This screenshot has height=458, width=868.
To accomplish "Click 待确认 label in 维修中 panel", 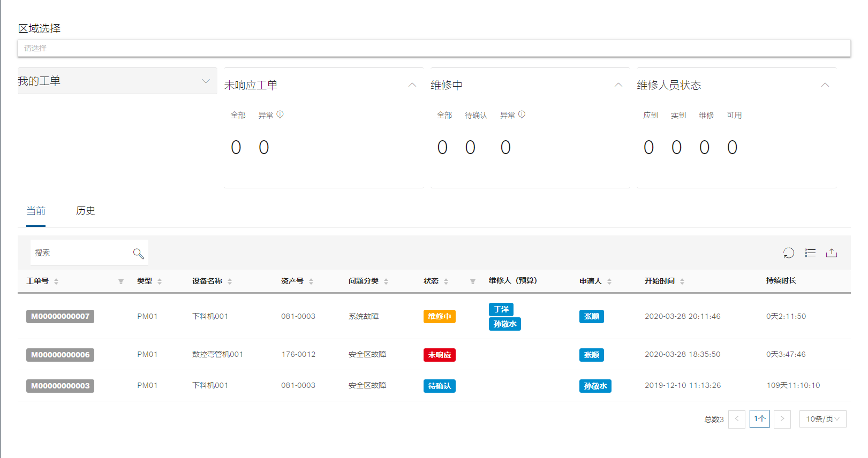I will pyautogui.click(x=476, y=115).
